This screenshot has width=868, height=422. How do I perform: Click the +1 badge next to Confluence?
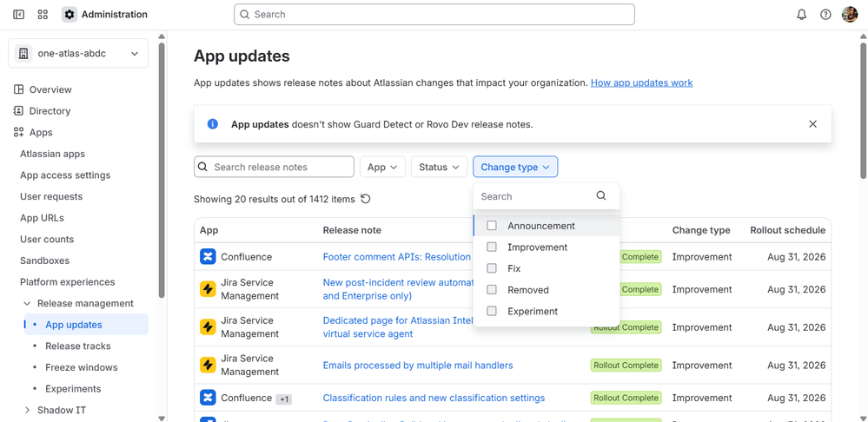point(283,399)
